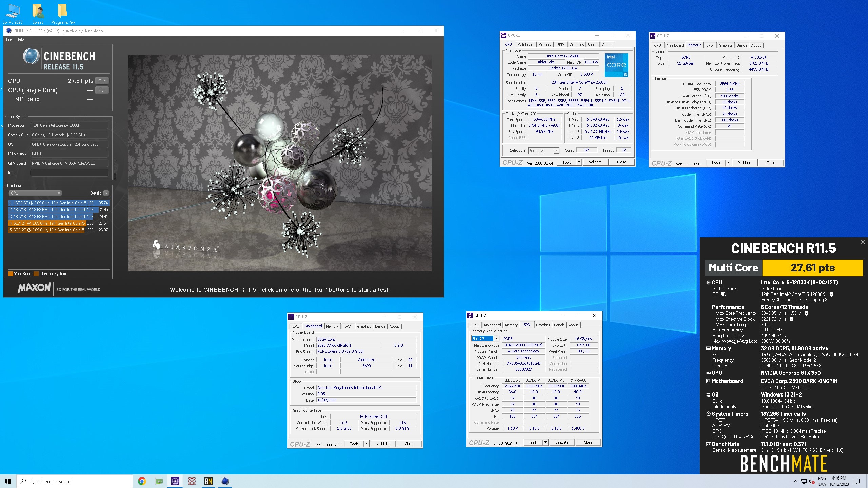The image size is (868, 488).
Task: Click the part number AX5U6400C4016G-B field
Action: tap(524, 363)
